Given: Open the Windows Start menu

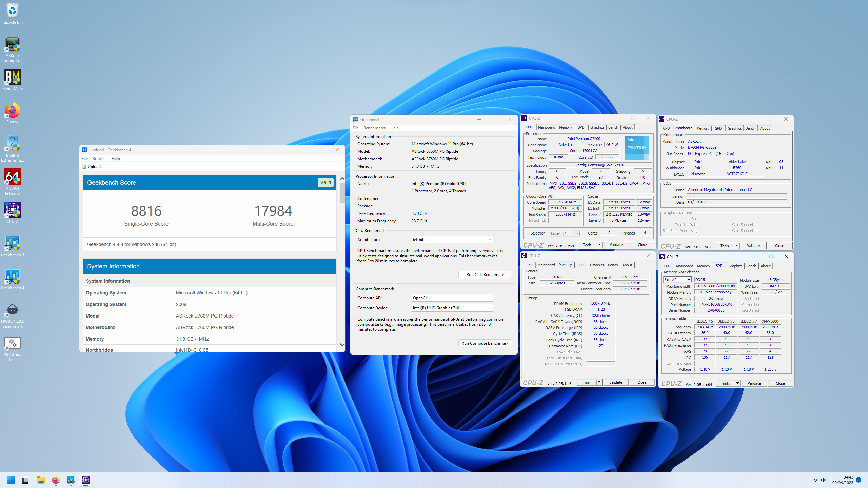Looking at the screenshot, I should point(11,480).
